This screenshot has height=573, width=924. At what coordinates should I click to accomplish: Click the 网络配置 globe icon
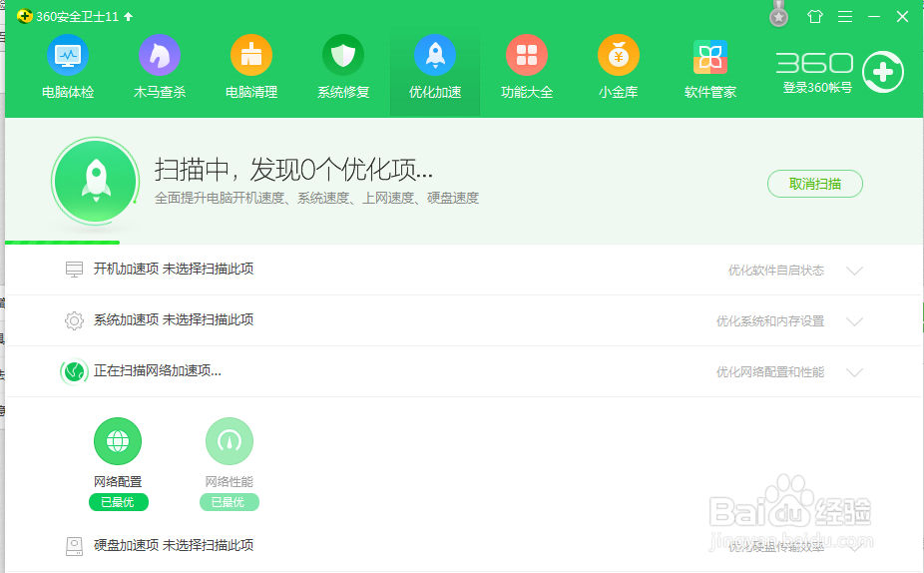click(x=118, y=441)
